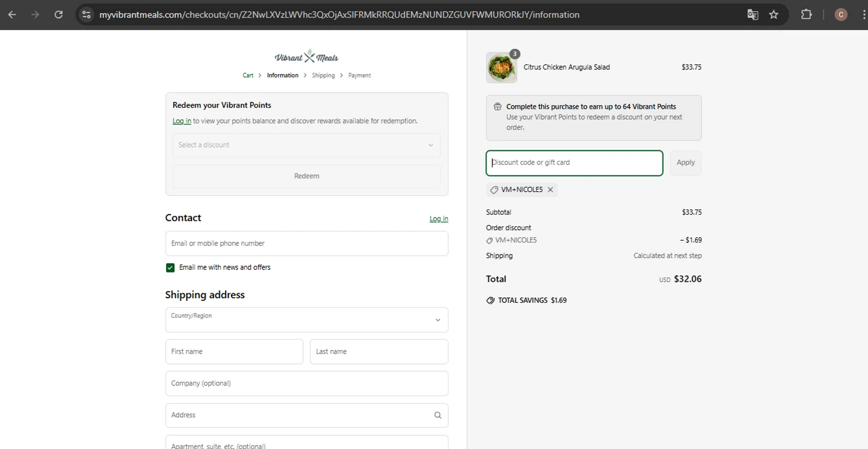
Task: Open the Select a discount dropdown
Action: (x=307, y=145)
